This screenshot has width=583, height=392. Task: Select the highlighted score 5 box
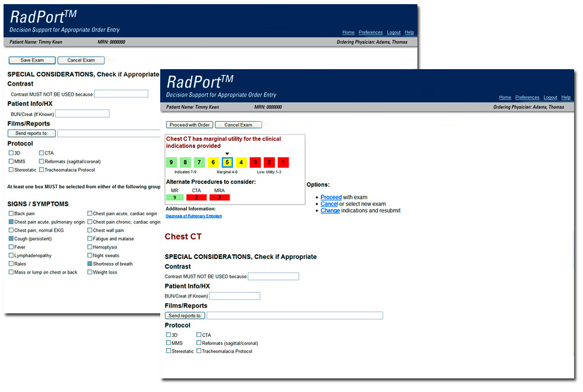(227, 162)
